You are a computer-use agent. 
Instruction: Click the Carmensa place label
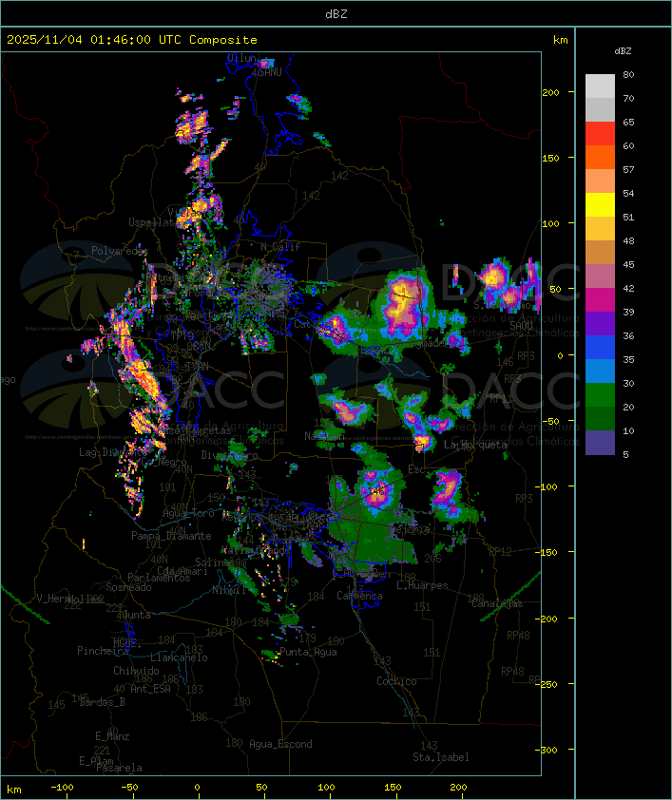(x=359, y=596)
